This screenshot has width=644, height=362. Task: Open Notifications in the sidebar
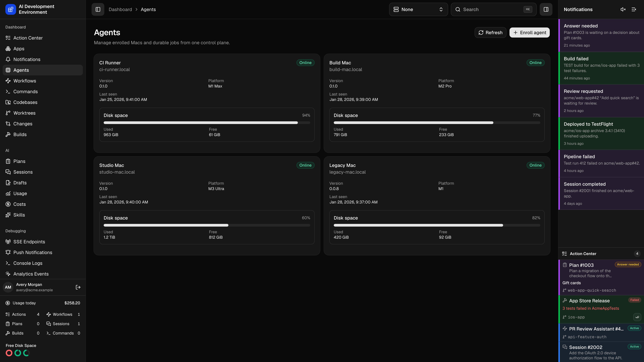click(x=43, y=59)
